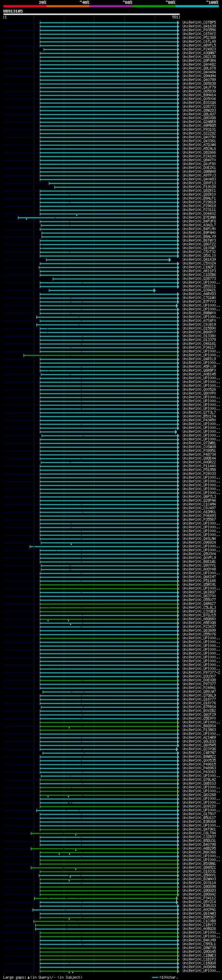This screenshot has height=980, width=222.
Task: Select the UniRef100_A0BIA5 label
Action: [x=199, y=374]
